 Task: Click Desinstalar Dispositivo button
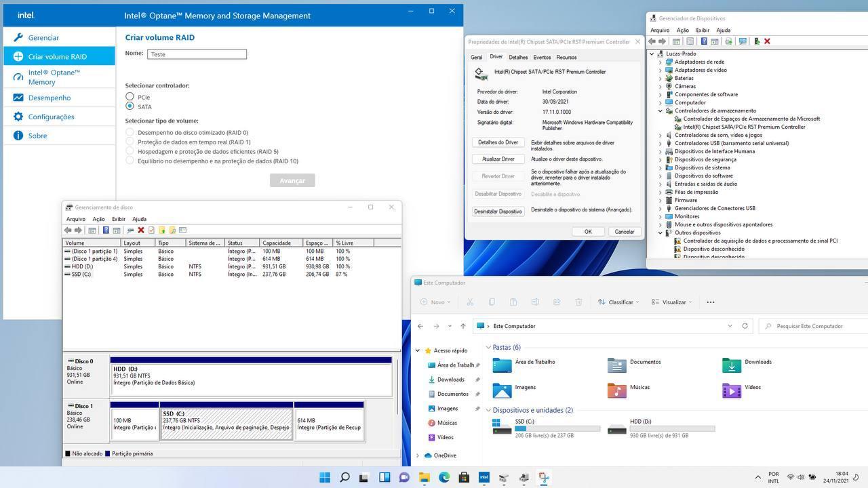tap(498, 211)
